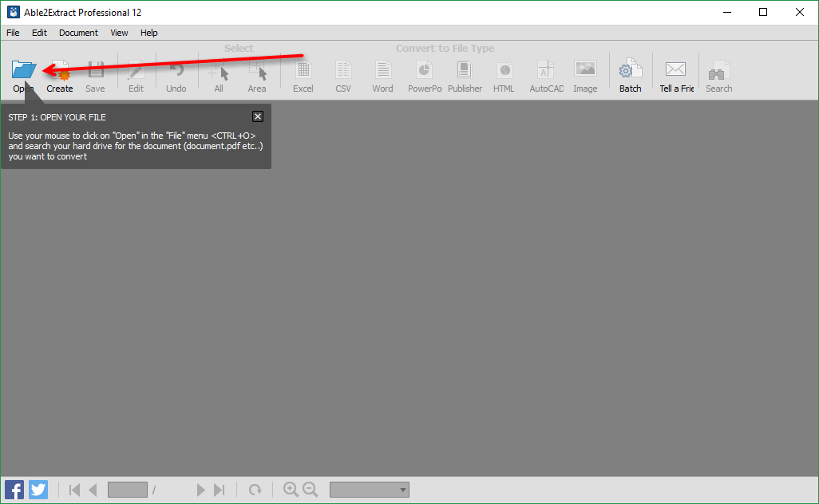
Task: Minimize the Able2Extract window
Action: [726, 13]
